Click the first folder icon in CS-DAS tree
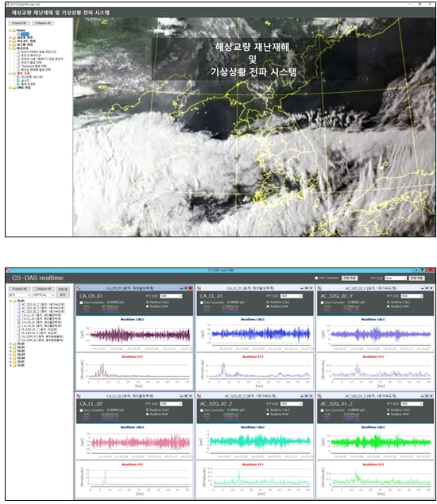The width and height of the screenshot is (437, 504). point(14,301)
